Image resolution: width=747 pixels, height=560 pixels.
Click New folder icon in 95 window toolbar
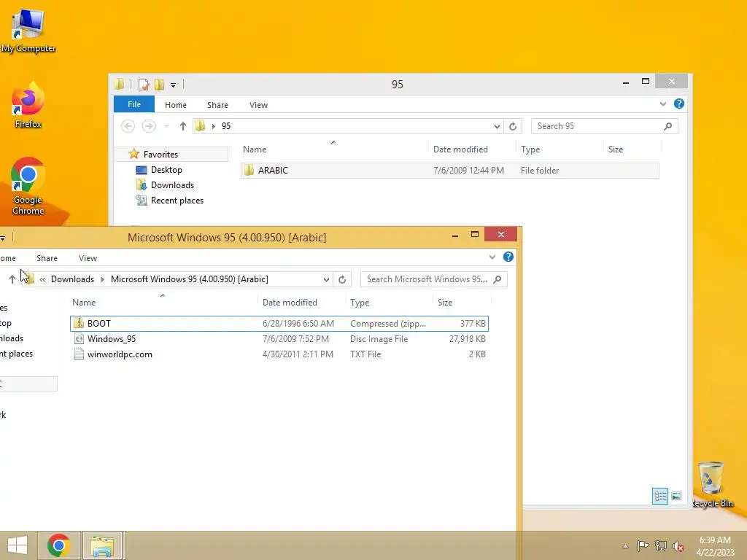point(160,85)
